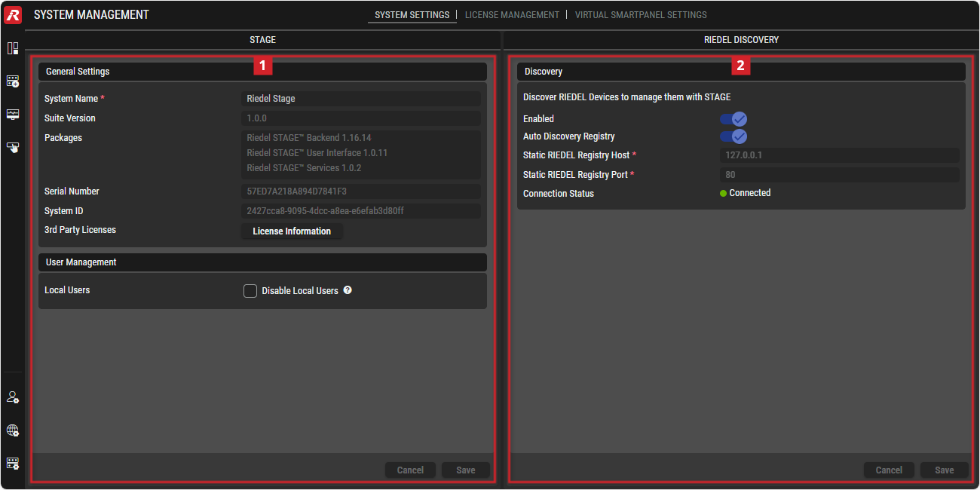Click the Static RIEDEL Registry Host field

839,155
